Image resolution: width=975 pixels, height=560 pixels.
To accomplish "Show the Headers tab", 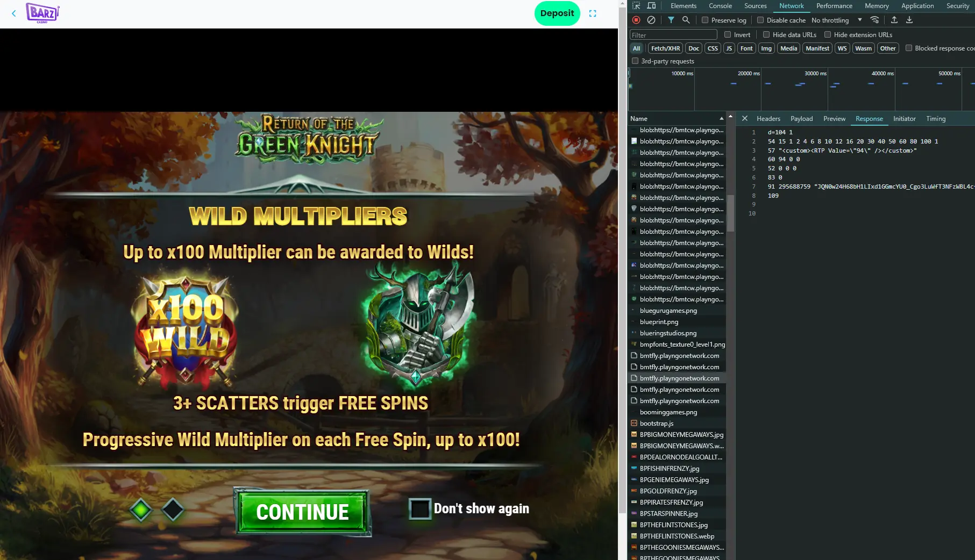I will (x=768, y=119).
